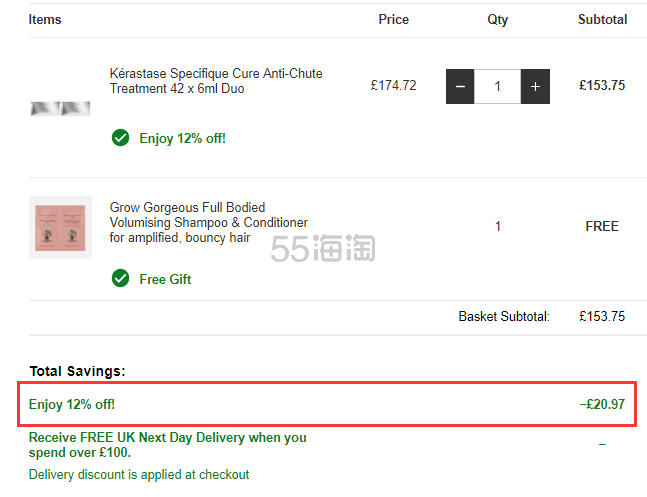
Task: Click the Total Savings heading
Action: [x=77, y=371]
